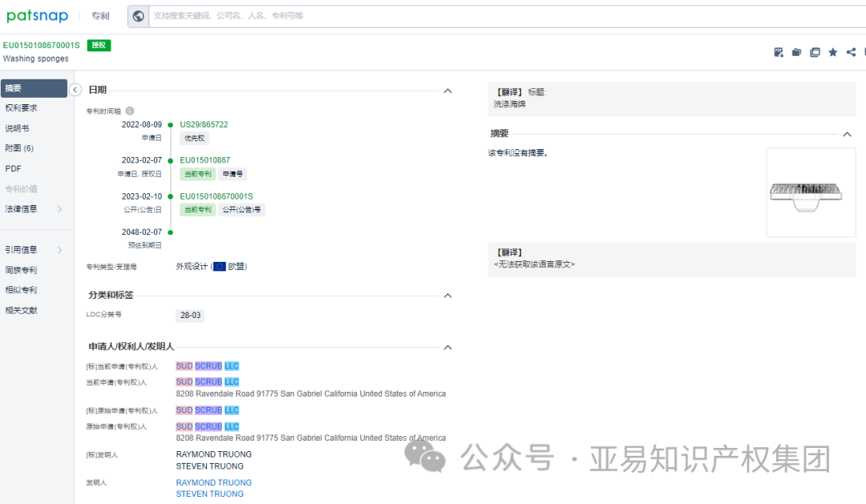Collapse the 摘要 section on the right
This screenshot has width=866, height=504.
[848, 134]
